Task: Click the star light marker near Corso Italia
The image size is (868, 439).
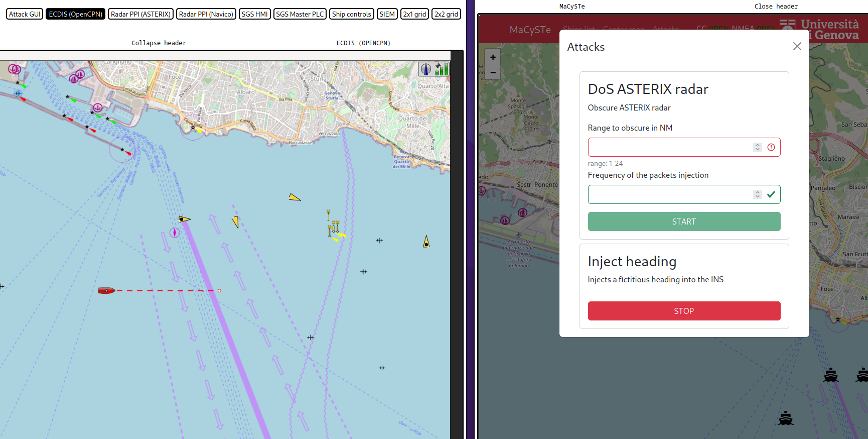Action: pyautogui.click(x=193, y=127)
